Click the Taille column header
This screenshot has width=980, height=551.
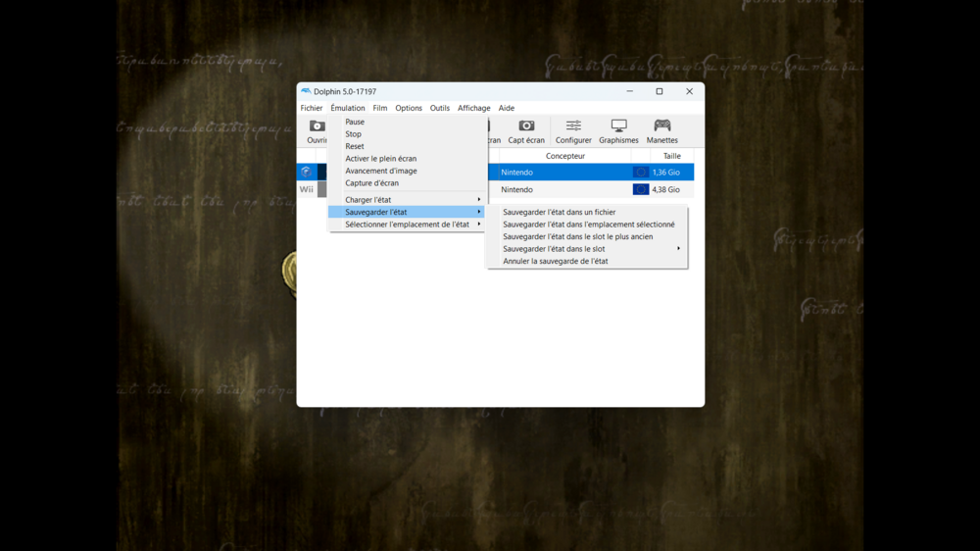[671, 156]
